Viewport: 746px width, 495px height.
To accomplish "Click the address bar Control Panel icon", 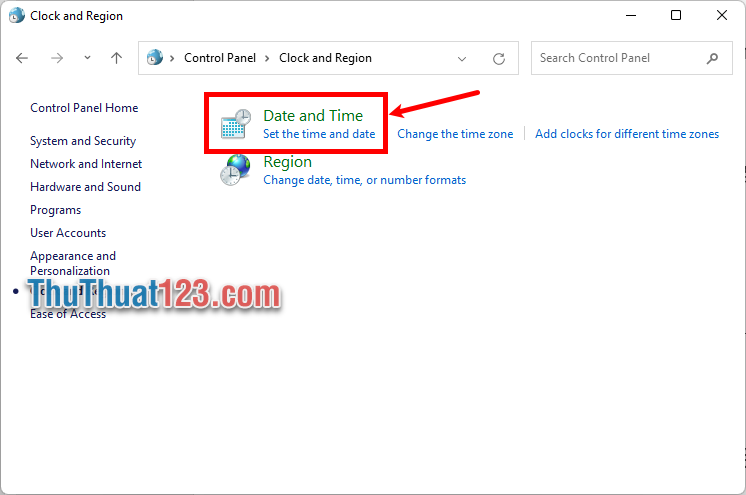I will coord(155,58).
